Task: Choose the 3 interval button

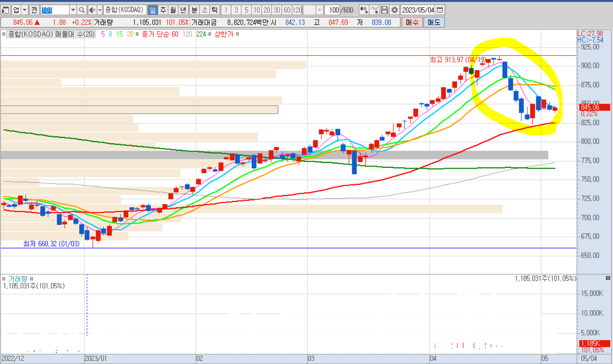Action: [236, 10]
